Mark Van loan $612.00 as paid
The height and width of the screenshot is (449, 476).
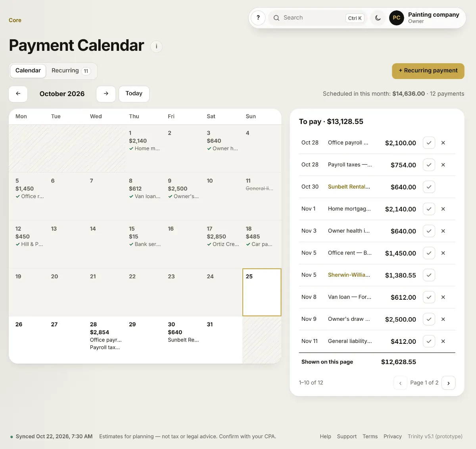(429, 297)
